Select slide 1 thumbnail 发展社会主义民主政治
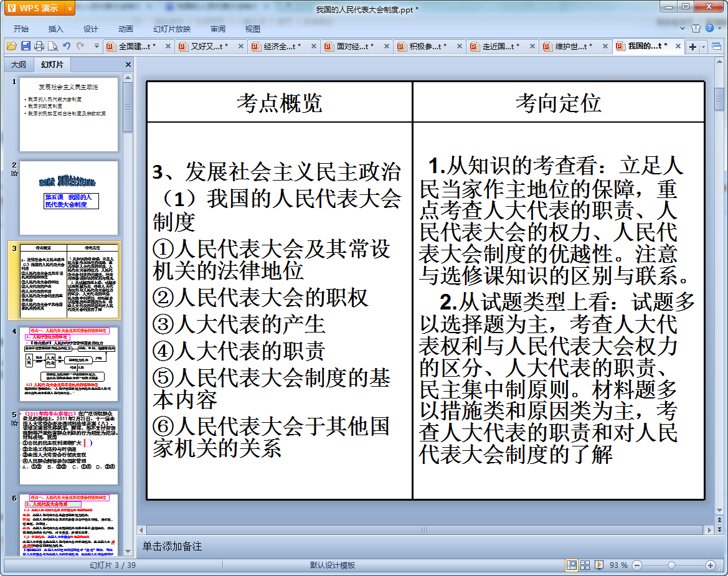The height and width of the screenshot is (576, 728). 69,114
